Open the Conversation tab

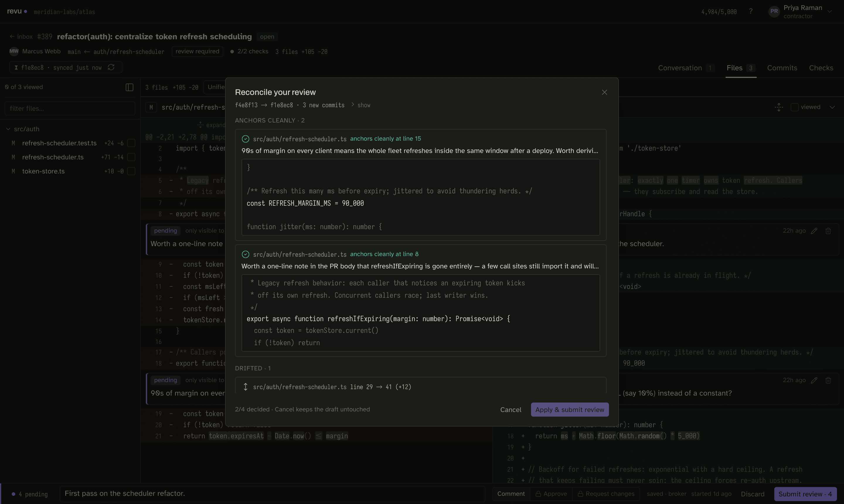686,68
